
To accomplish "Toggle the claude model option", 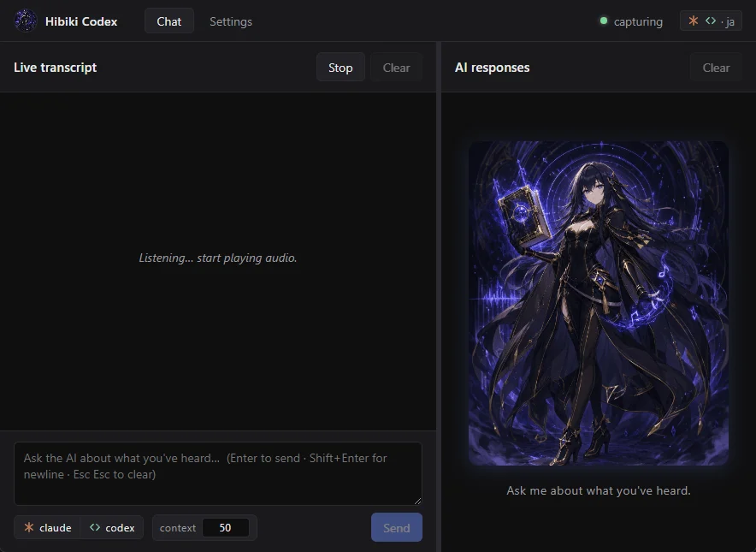I will click(47, 527).
